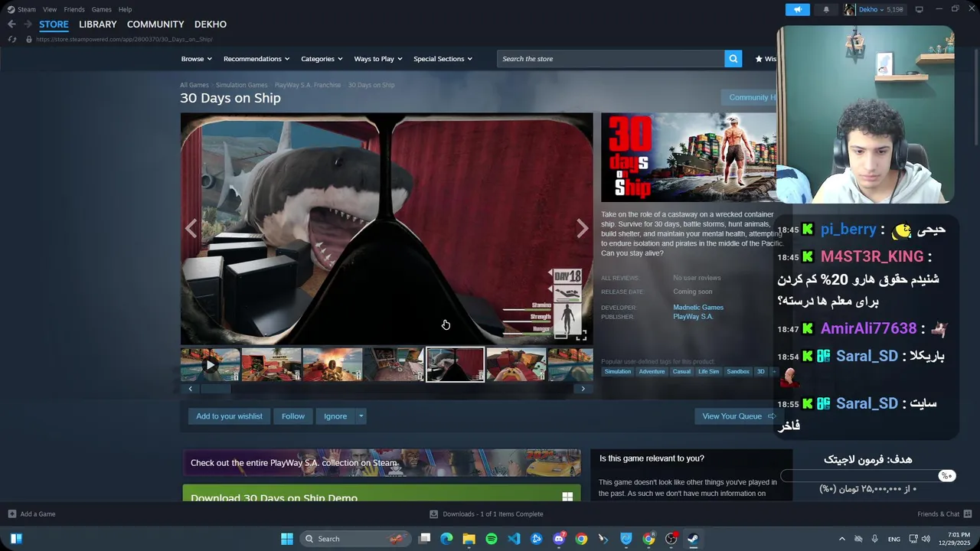Open the DEKHO profile tab

pyautogui.click(x=211, y=24)
